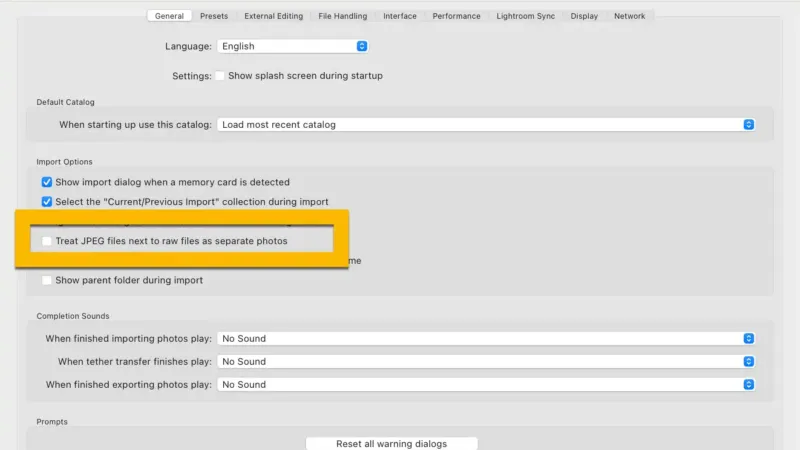Open the finished importing photos sound dropdown
This screenshot has width=800, height=450.
(x=486, y=338)
